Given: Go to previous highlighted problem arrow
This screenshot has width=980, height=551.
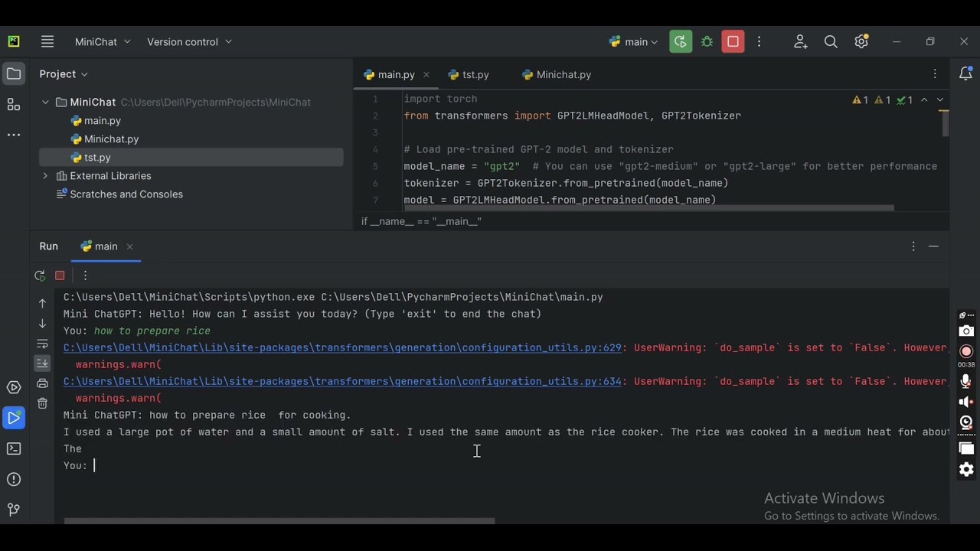Looking at the screenshot, I should pos(924,100).
